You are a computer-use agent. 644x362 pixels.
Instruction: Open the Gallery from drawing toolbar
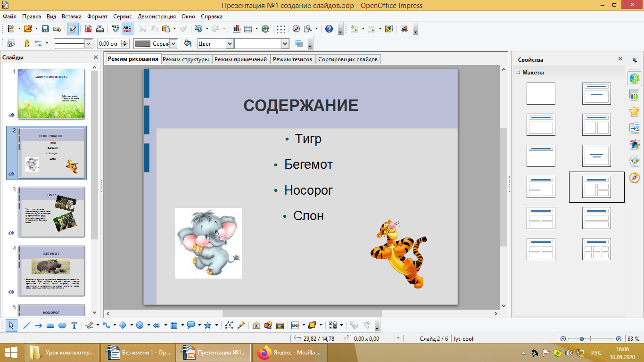click(280, 325)
